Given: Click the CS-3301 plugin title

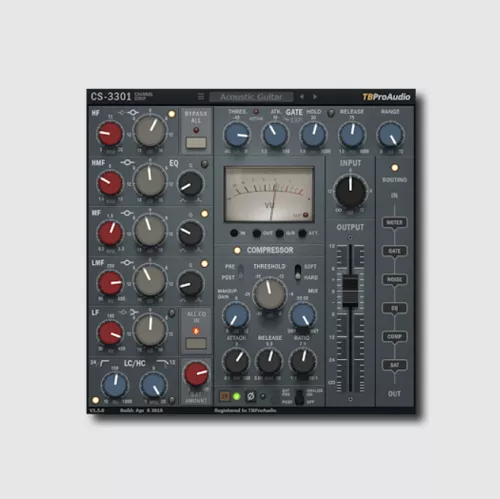Looking at the screenshot, I should [111, 97].
